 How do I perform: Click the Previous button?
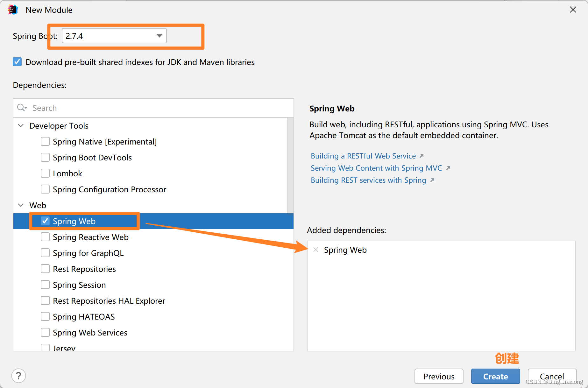439,377
